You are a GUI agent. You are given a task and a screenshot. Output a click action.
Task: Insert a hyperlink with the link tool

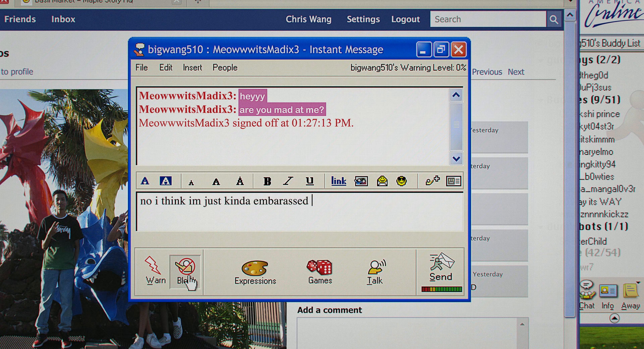[338, 181]
